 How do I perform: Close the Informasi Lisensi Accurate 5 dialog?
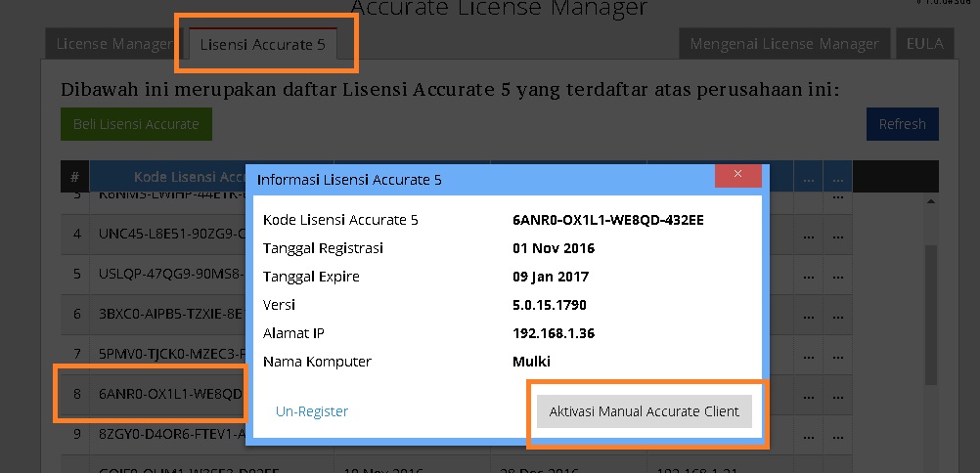[738, 176]
